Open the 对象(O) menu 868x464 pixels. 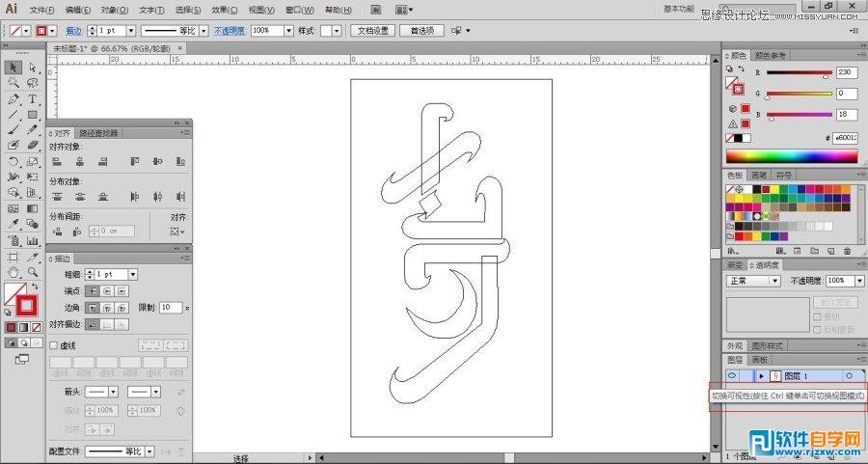(115, 10)
